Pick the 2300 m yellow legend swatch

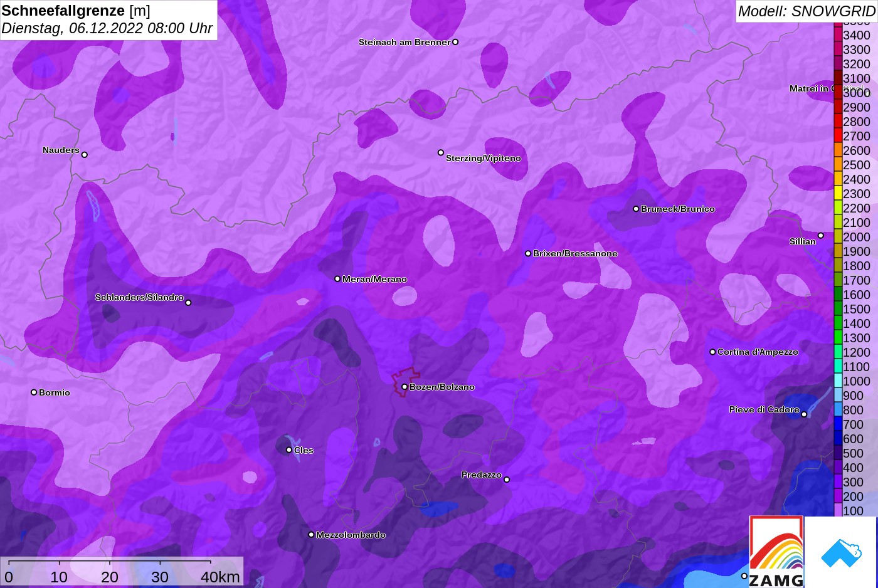(x=838, y=193)
